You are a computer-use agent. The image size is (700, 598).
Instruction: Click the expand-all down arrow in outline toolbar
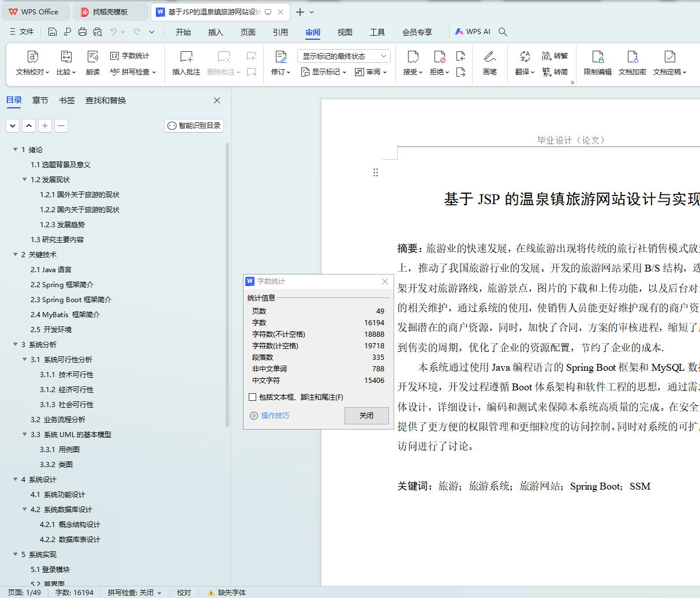(13, 126)
